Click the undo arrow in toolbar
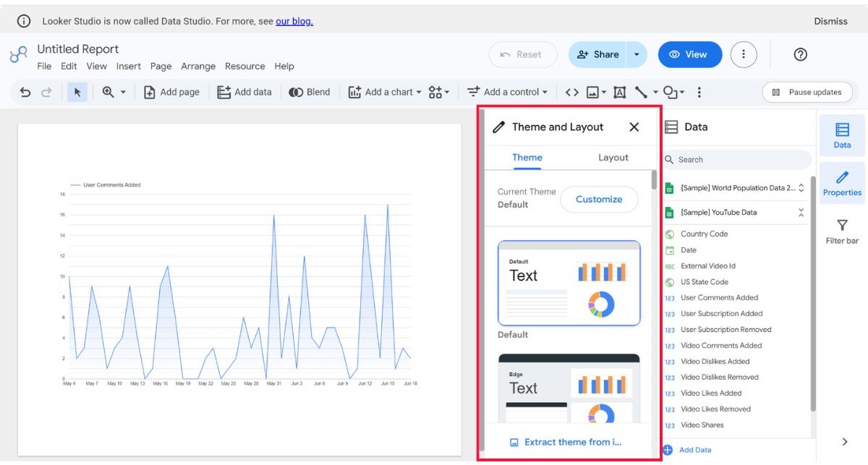Viewport: 868px width, 465px height. point(25,92)
